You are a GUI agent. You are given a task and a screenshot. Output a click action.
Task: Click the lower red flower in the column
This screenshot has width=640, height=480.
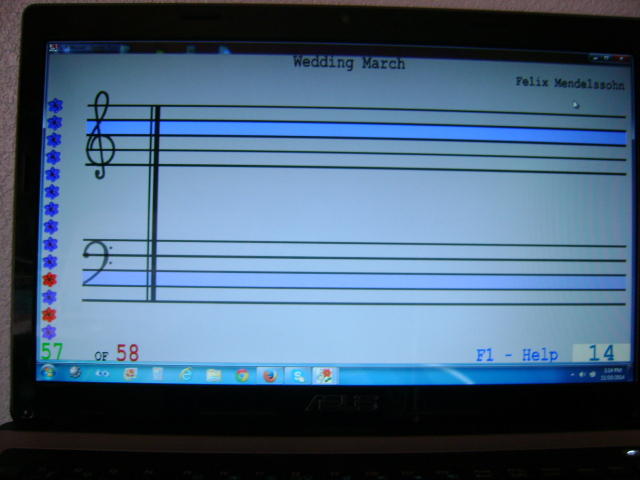[49, 315]
